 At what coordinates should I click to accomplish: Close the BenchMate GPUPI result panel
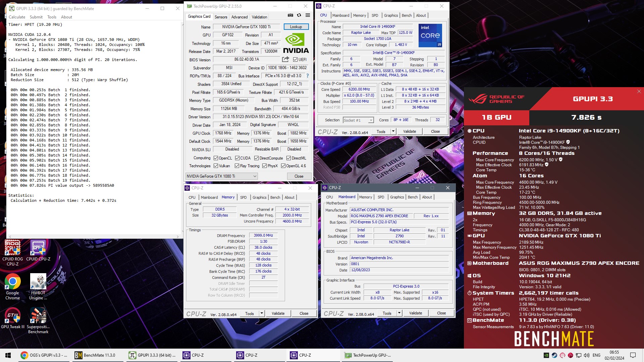point(639,92)
